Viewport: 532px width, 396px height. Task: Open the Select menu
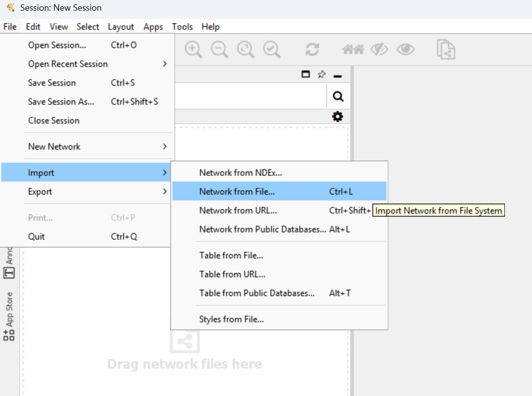[x=88, y=27]
